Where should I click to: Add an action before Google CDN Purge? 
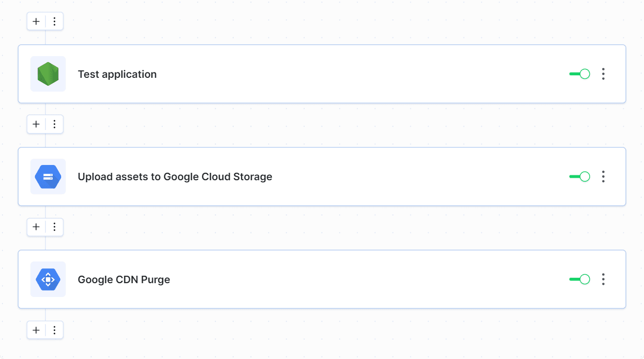[x=36, y=227]
